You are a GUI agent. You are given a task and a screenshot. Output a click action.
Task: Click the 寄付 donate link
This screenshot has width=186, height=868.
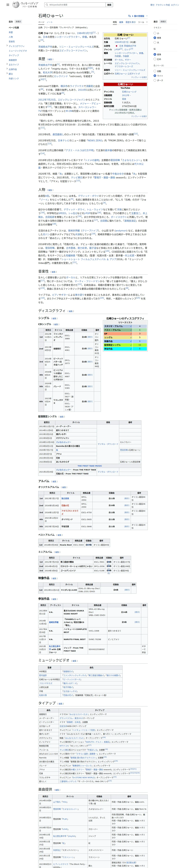[x=152, y=5]
